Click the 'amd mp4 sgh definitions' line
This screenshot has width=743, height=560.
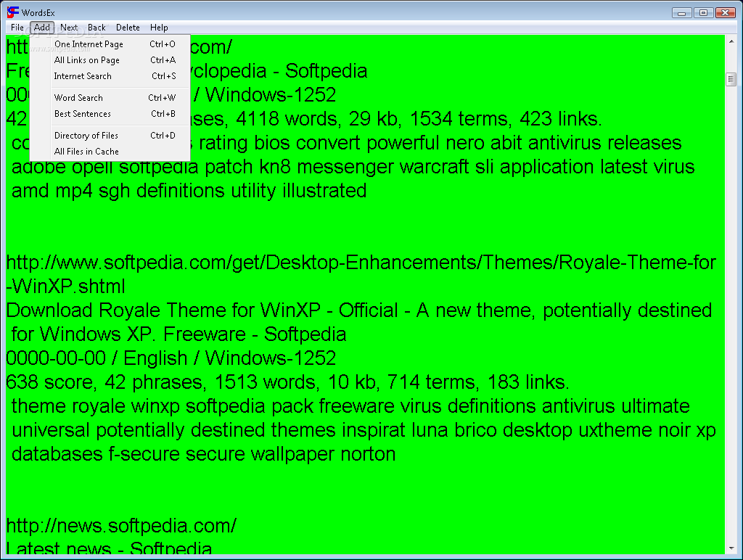coord(189,191)
